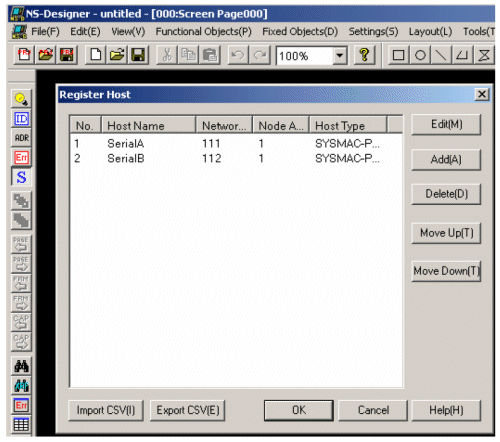The image size is (500, 442).
Task: Click the Open Project folder icon
Action: pyautogui.click(x=45, y=55)
